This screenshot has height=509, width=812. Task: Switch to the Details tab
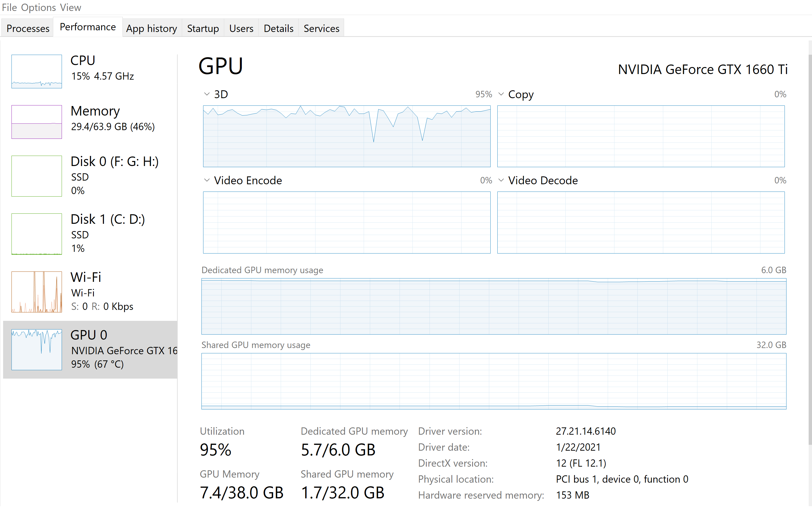pos(279,28)
